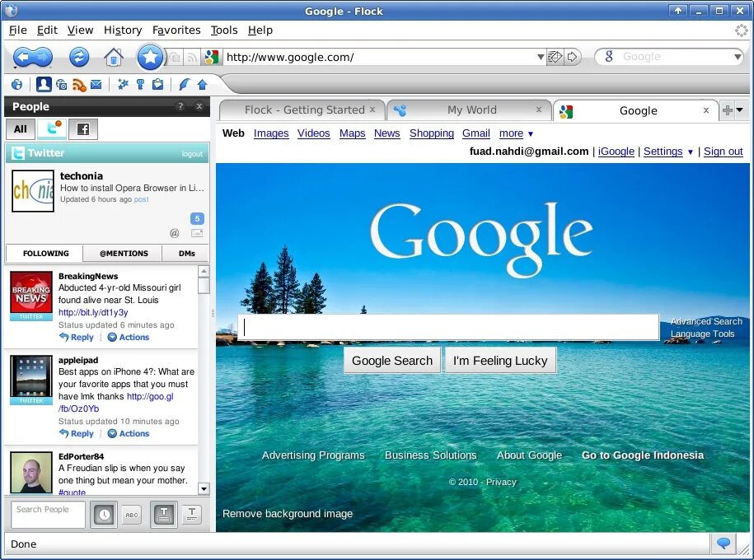Show All accounts in People sidebar

point(21,128)
